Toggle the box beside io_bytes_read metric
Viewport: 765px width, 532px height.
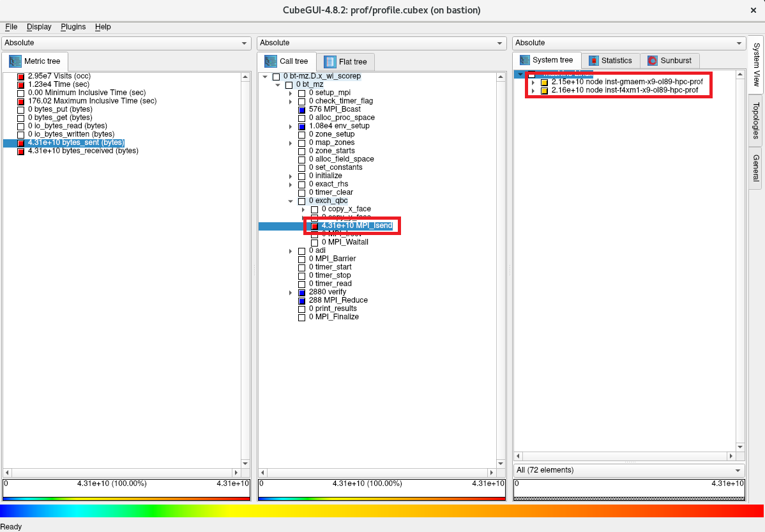(x=21, y=126)
